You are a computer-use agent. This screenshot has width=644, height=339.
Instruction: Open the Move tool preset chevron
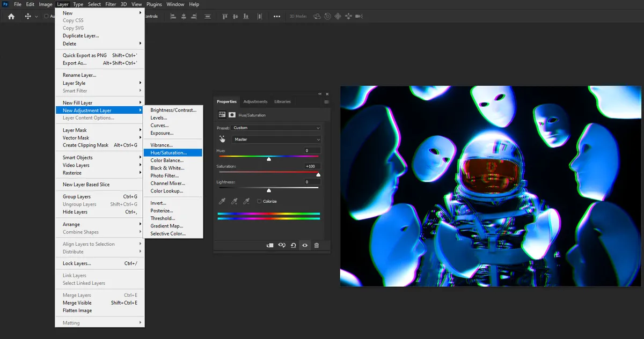(x=36, y=17)
